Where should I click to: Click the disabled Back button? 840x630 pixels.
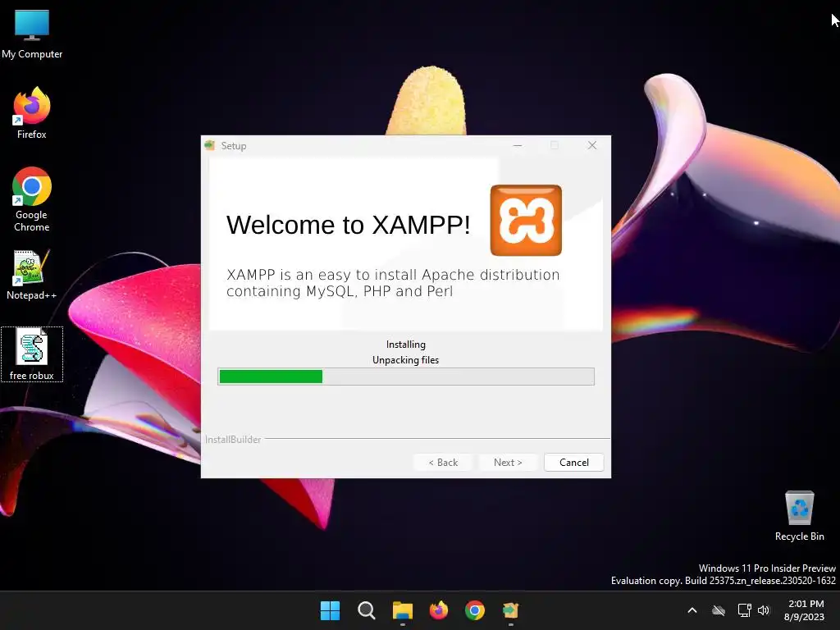443,463
